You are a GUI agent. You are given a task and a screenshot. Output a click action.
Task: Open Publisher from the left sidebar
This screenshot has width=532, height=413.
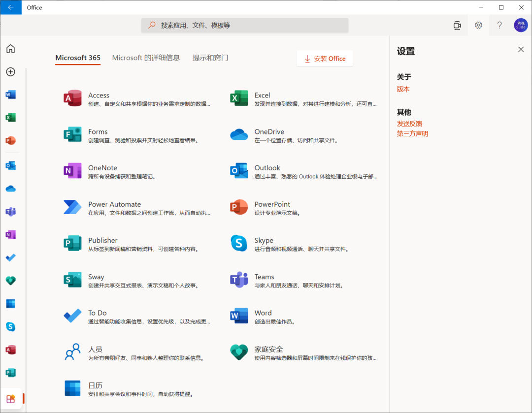coord(10,373)
